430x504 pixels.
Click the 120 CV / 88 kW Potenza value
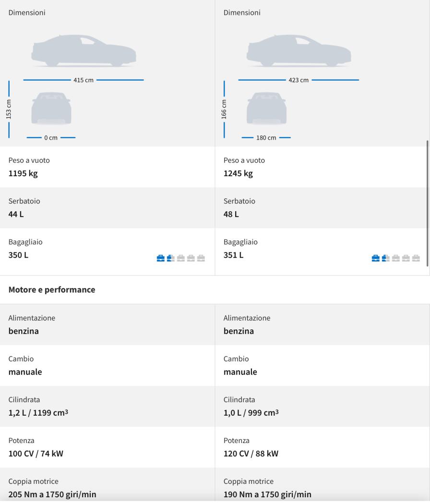point(251,454)
